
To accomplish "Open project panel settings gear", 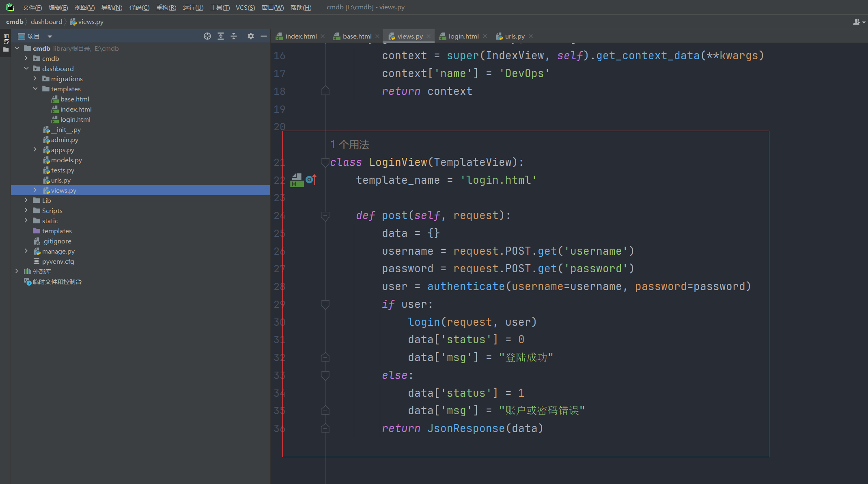I will [x=251, y=36].
